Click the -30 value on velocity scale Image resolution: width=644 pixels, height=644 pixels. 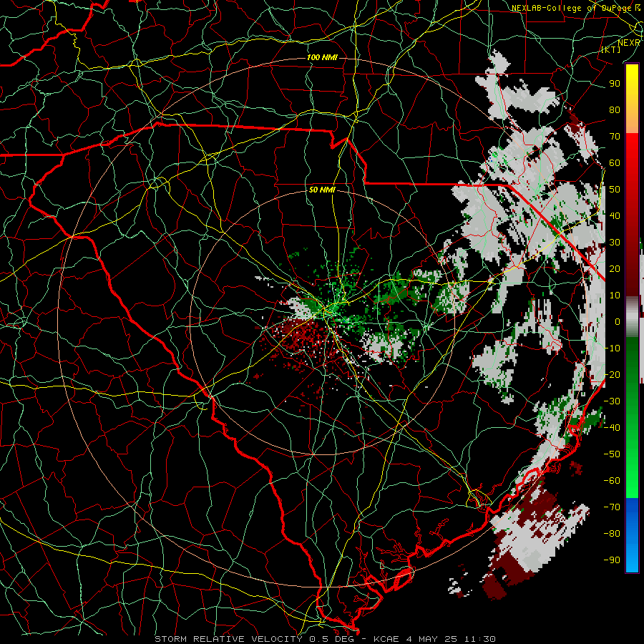point(612,401)
